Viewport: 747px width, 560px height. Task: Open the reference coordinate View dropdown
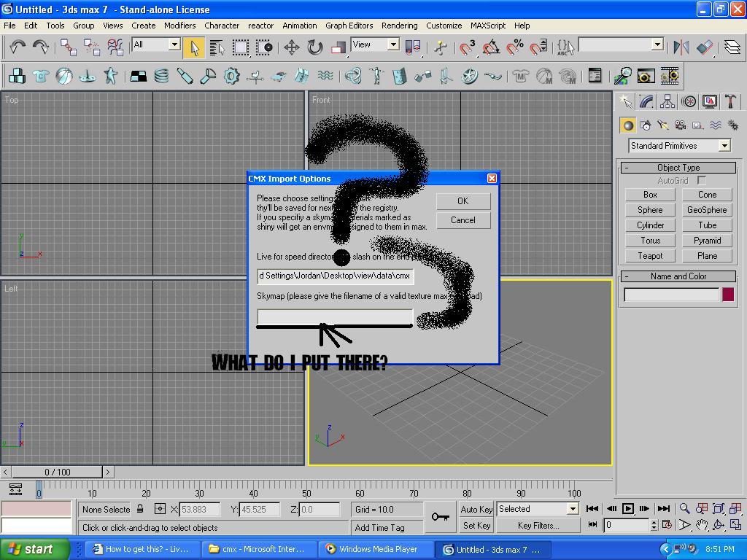pos(375,44)
